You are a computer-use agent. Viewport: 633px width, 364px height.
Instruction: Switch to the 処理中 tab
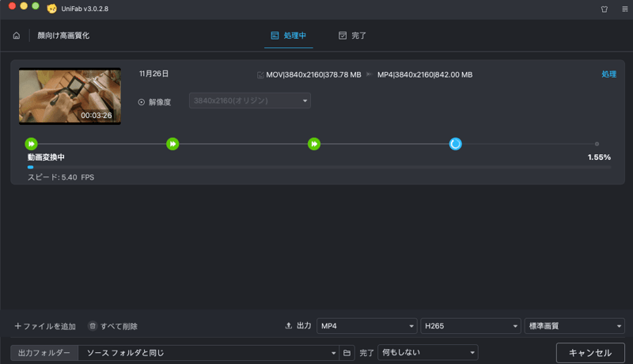tap(288, 36)
